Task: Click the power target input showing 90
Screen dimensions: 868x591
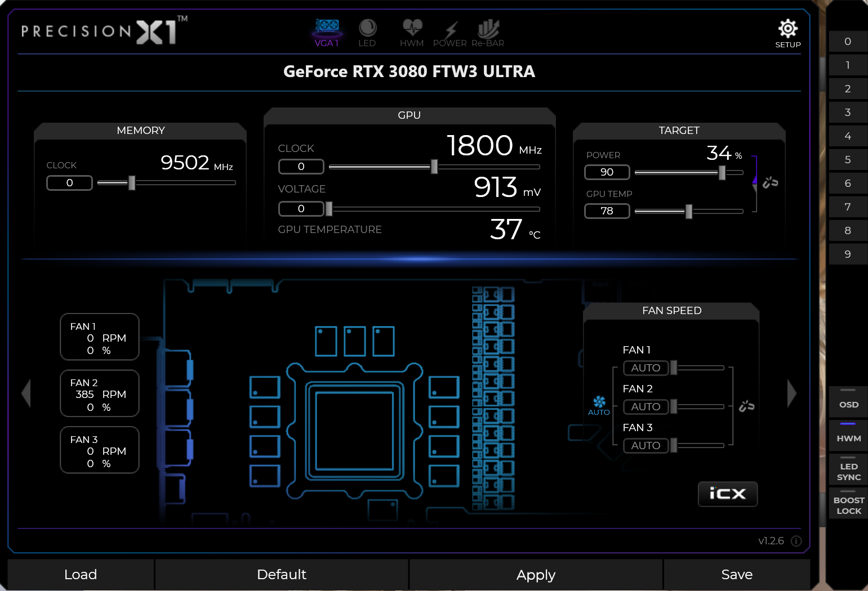Action: click(x=607, y=172)
